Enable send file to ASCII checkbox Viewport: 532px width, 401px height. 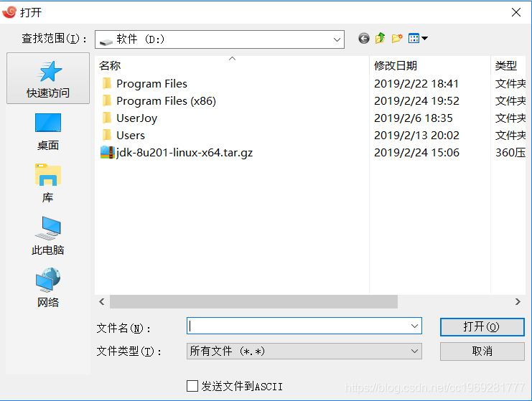click(x=192, y=386)
